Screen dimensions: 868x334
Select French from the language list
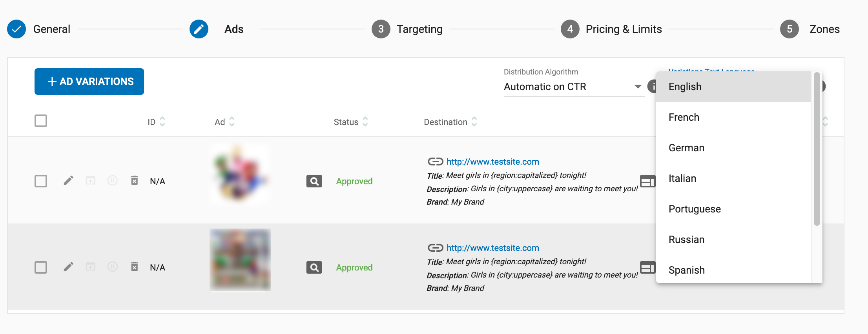[684, 117]
